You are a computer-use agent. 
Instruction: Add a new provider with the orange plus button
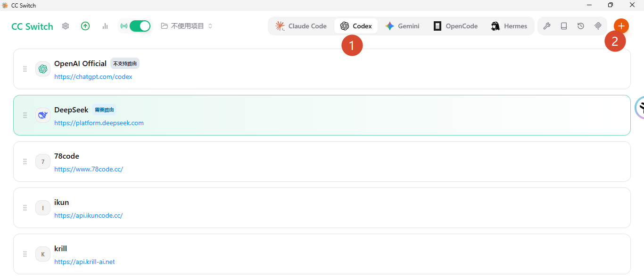pyautogui.click(x=621, y=26)
